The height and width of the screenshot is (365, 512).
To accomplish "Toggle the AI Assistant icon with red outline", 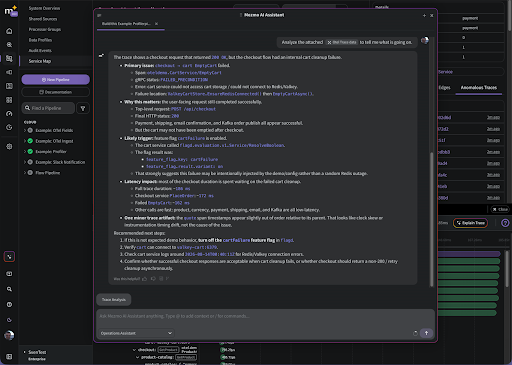I will [9, 257].
